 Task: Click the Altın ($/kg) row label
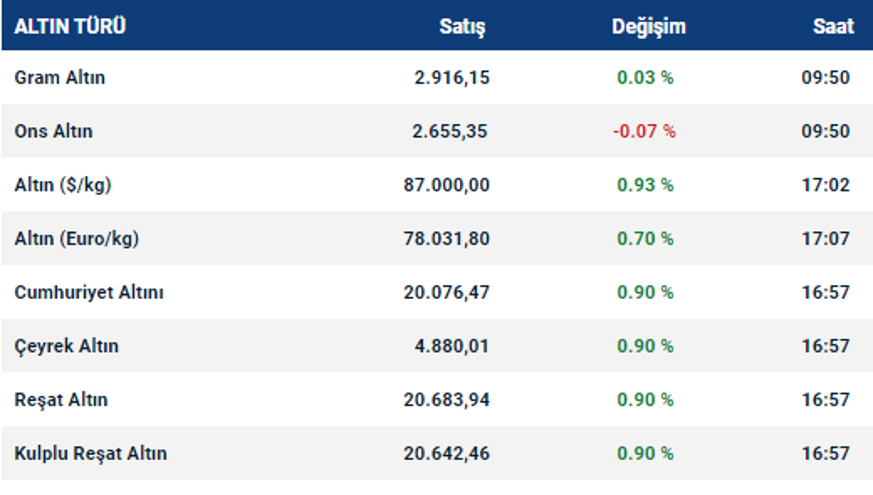[64, 185]
